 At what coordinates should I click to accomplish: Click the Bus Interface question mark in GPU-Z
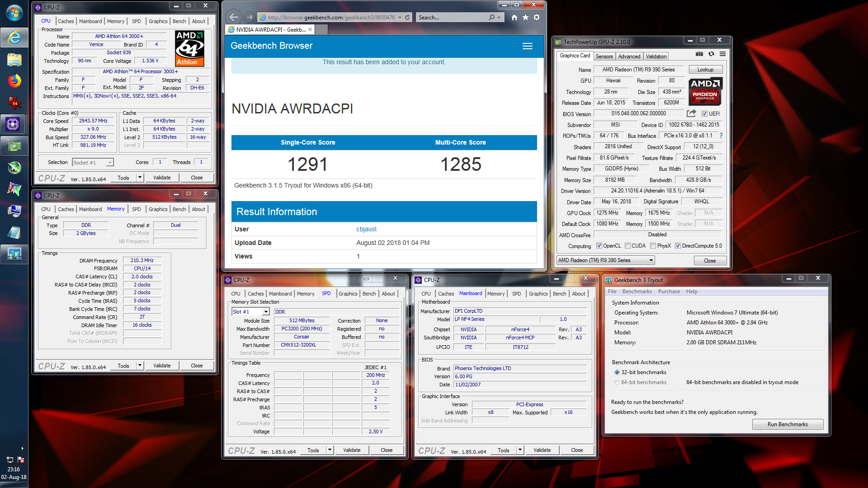coord(721,136)
